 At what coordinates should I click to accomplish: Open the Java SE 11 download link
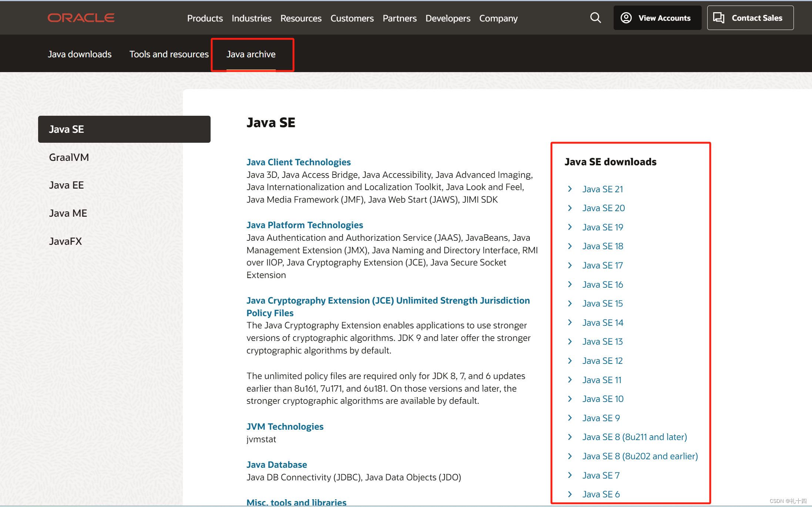tap(602, 380)
